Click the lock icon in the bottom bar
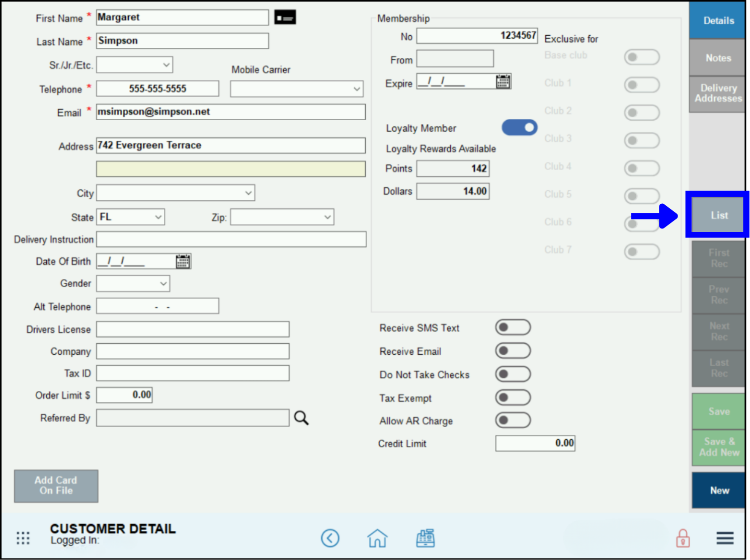This screenshot has height=560, width=750. click(x=682, y=538)
